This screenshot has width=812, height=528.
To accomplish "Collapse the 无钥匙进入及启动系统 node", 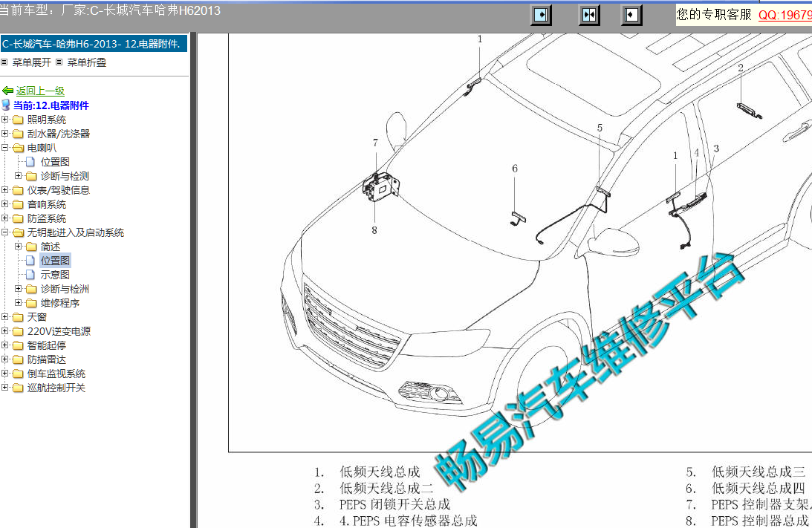I will [x=4, y=232].
